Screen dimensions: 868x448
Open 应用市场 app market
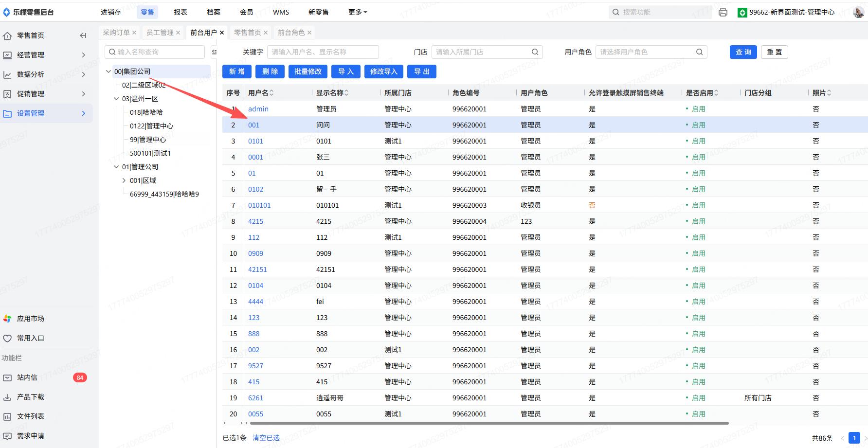click(x=30, y=319)
